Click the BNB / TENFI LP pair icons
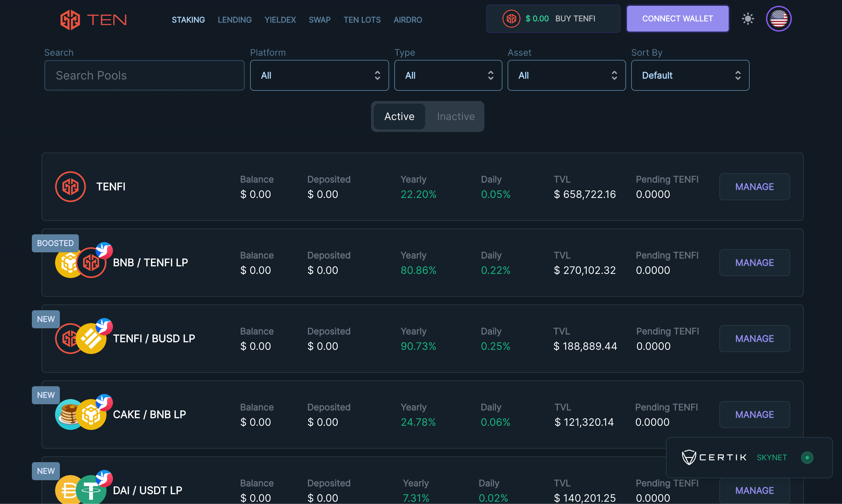This screenshot has height=504, width=842. [84, 260]
